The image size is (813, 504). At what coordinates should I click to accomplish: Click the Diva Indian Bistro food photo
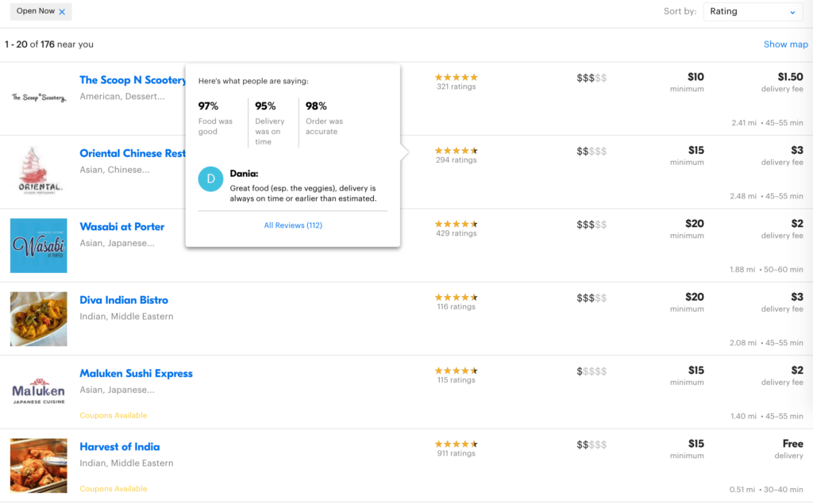[38, 318]
